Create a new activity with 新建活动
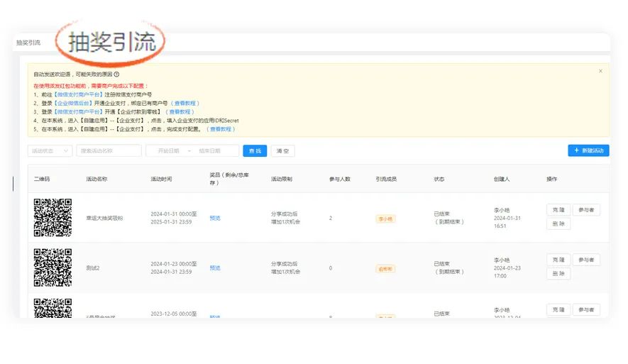This screenshot has width=628, height=364. (588, 150)
